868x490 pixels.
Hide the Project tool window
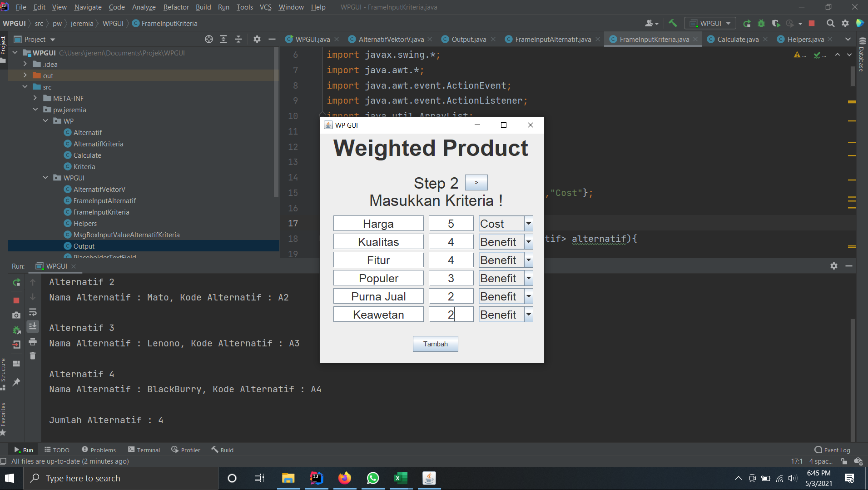(x=272, y=39)
